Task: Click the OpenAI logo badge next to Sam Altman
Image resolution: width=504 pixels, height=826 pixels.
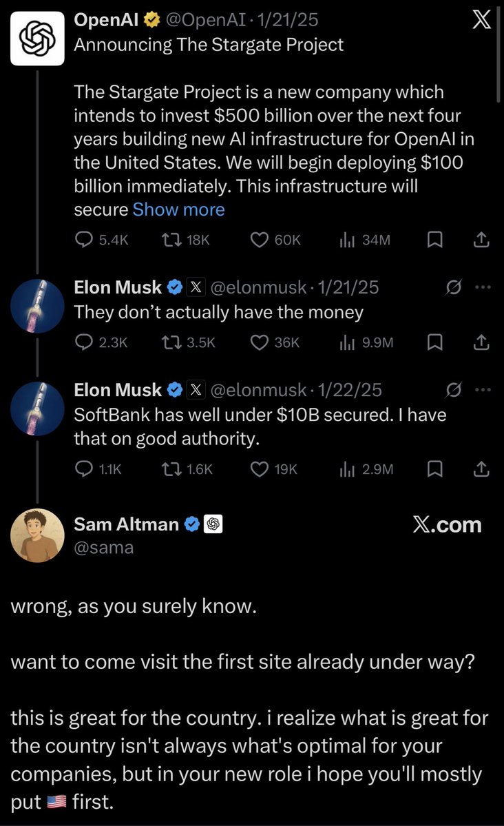Action: [x=213, y=524]
